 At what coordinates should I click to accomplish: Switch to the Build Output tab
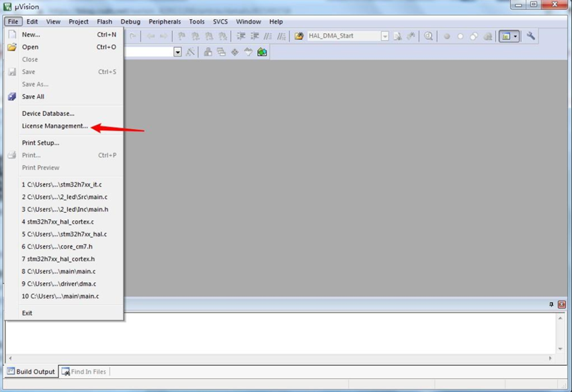(31, 372)
